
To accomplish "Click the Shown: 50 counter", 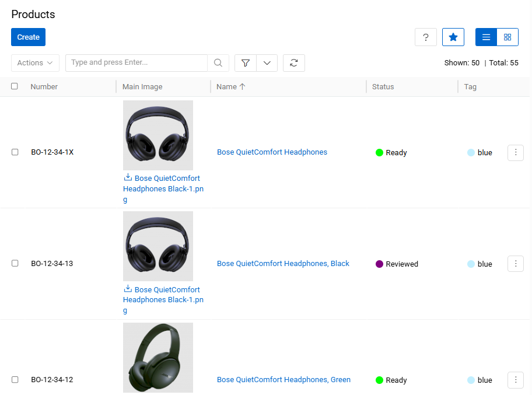I will (x=462, y=63).
